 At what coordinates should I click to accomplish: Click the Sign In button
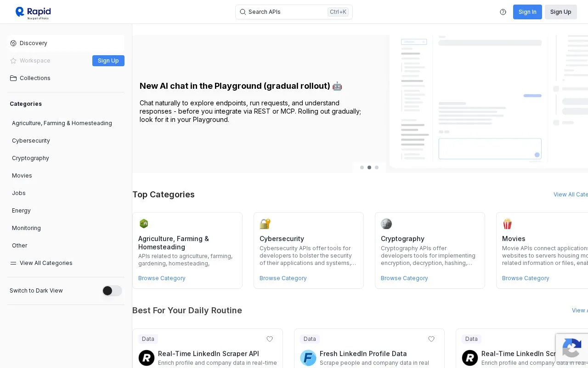(527, 12)
